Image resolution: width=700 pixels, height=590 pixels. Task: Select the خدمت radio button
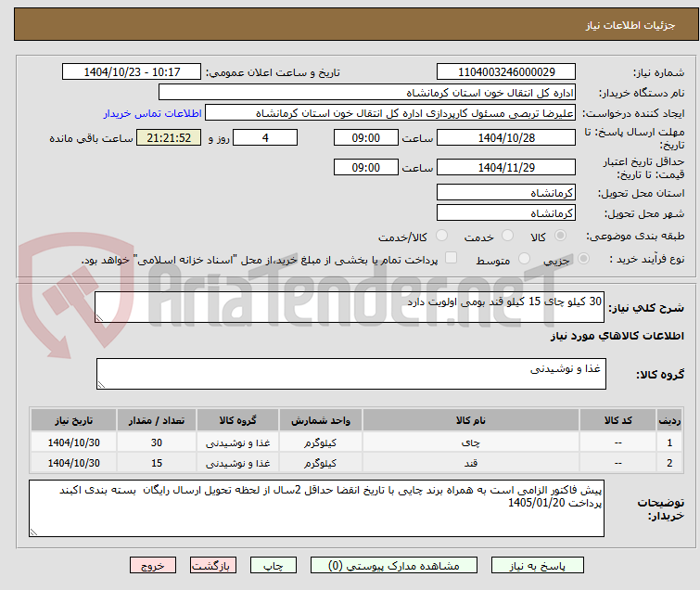[x=507, y=236]
